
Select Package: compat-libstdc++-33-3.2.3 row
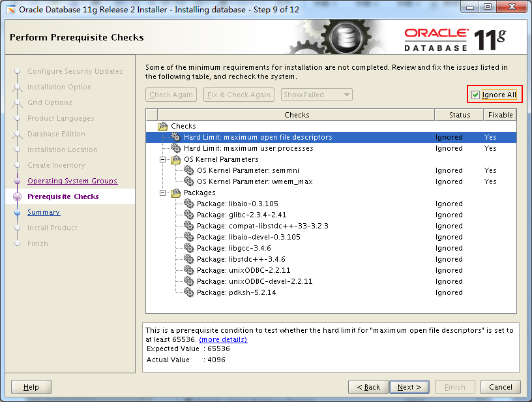tap(331, 226)
